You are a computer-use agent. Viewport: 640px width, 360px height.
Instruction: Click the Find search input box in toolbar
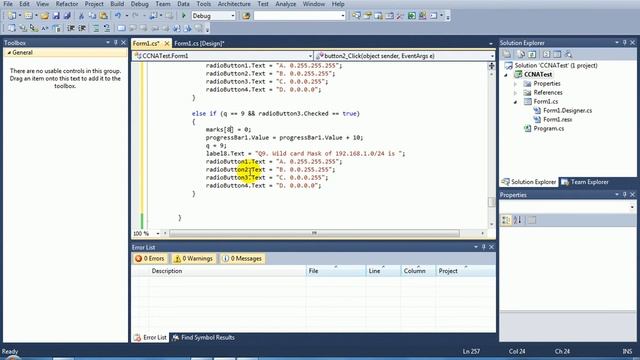coord(300,16)
